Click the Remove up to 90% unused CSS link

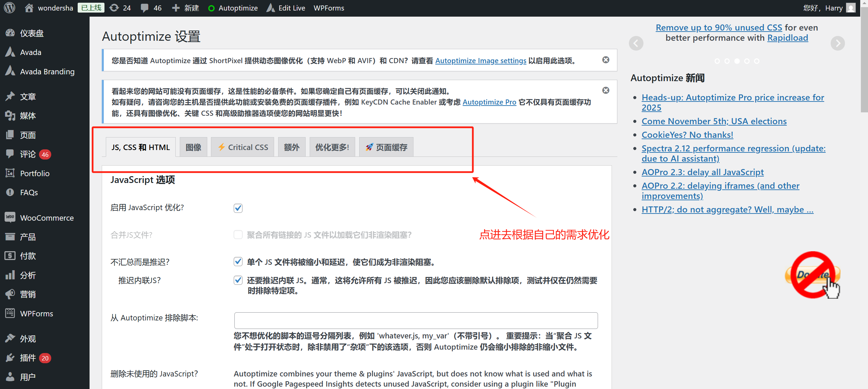pyautogui.click(x=718, y=27)
